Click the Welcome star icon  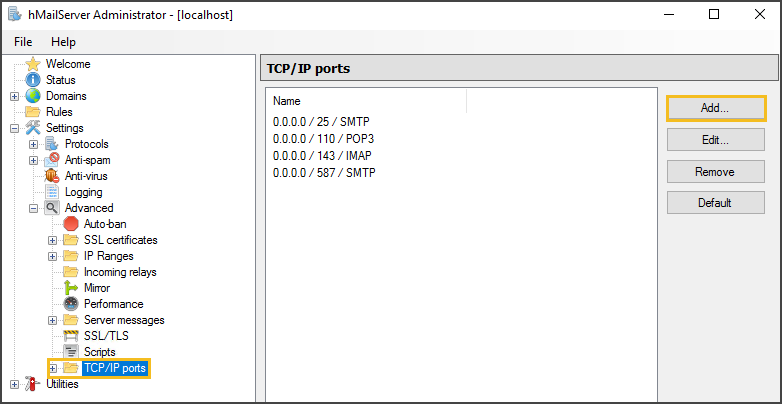[33, 64]
